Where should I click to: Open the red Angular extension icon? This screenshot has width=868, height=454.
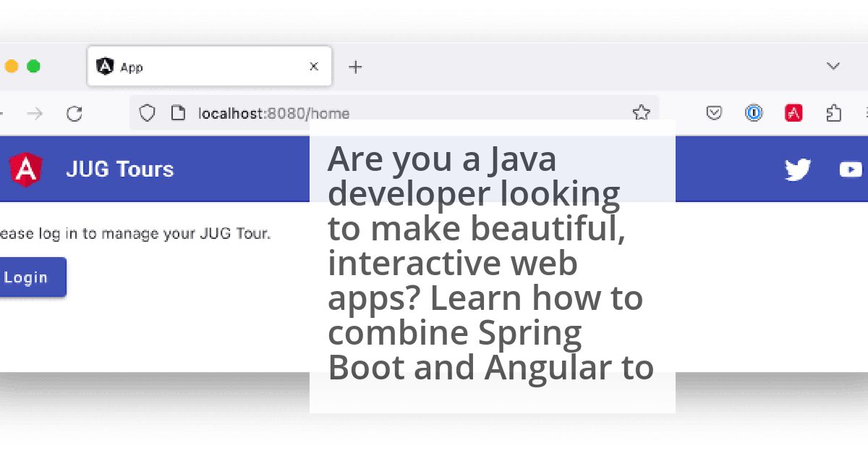[793, 113]
